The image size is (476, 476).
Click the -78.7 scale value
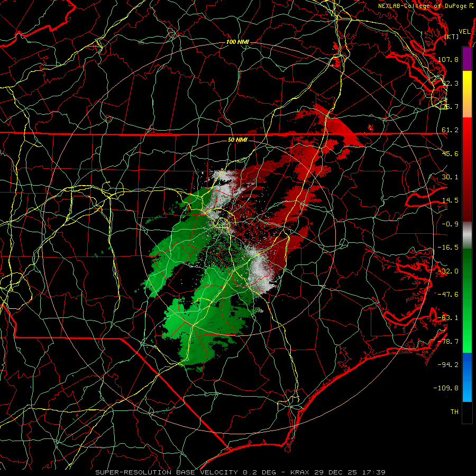point(448,342)
